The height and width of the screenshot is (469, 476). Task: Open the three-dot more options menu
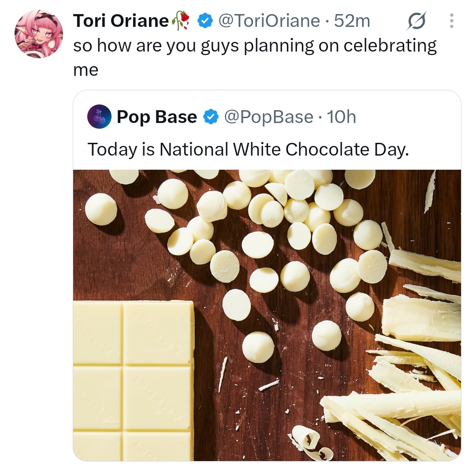(452, 21)
